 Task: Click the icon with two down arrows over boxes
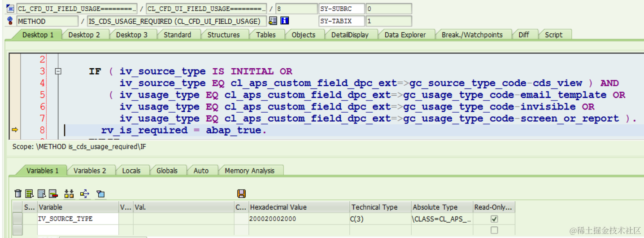click(69, 194)
